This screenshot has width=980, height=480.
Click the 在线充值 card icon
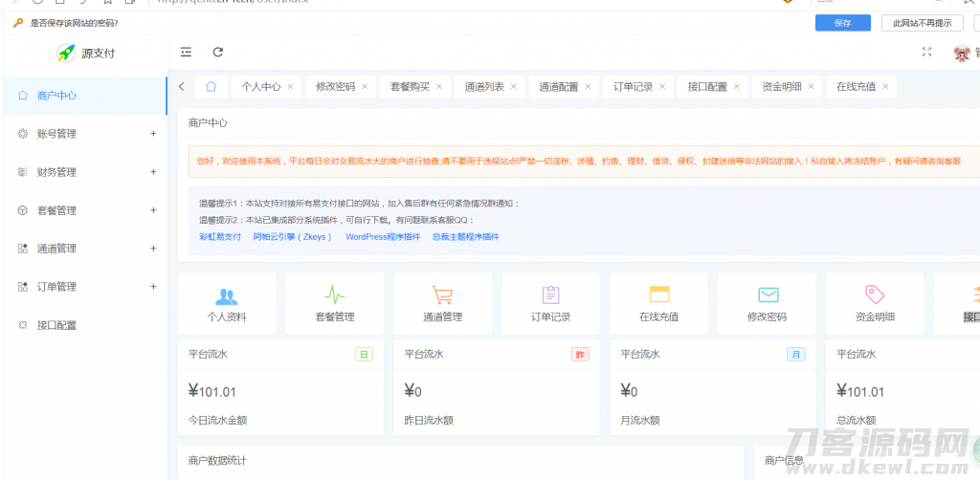tap(658, 295)
